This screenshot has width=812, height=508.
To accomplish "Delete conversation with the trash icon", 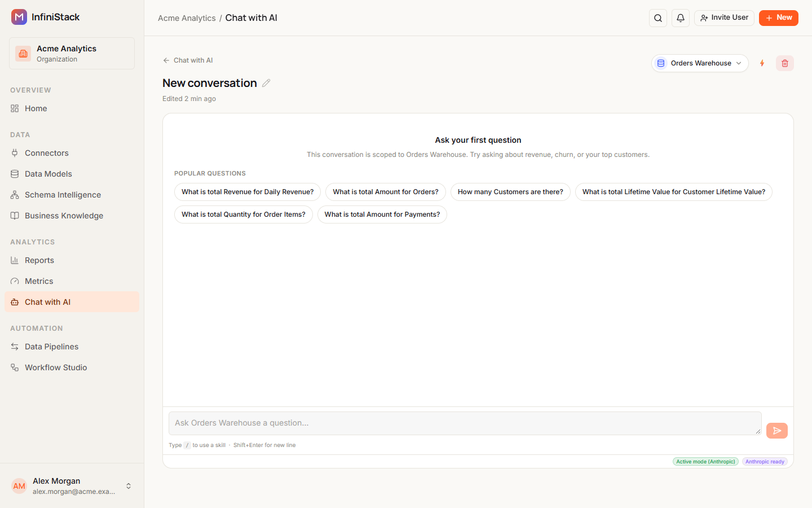I will (785, 63).
